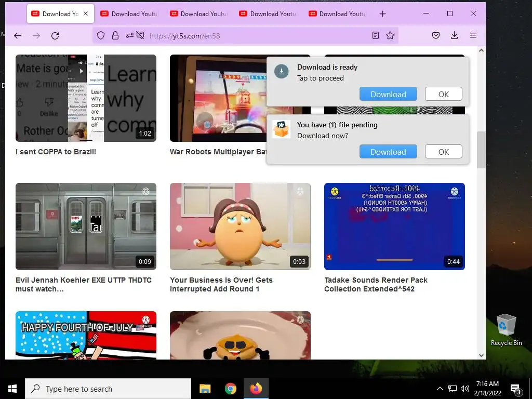Click the forward navigation arrow
This screenshot has height=399, width=532.
tap(36, 36)
